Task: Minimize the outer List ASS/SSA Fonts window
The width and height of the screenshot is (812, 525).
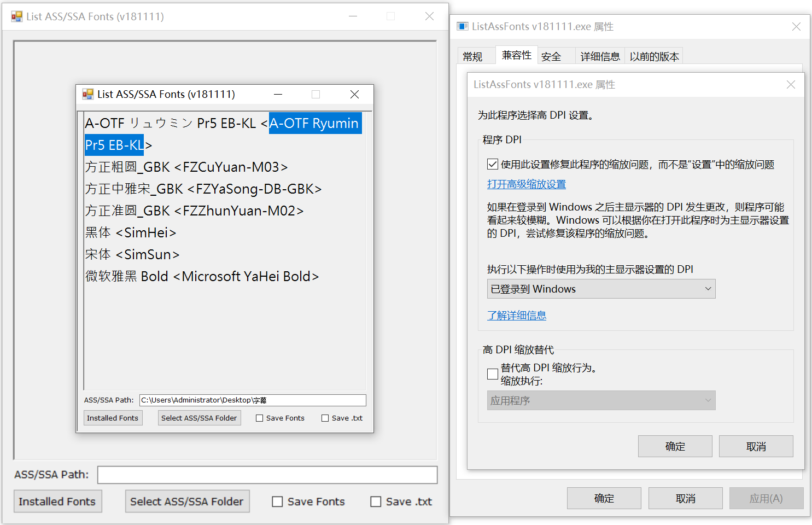Action: pos(353,16)
